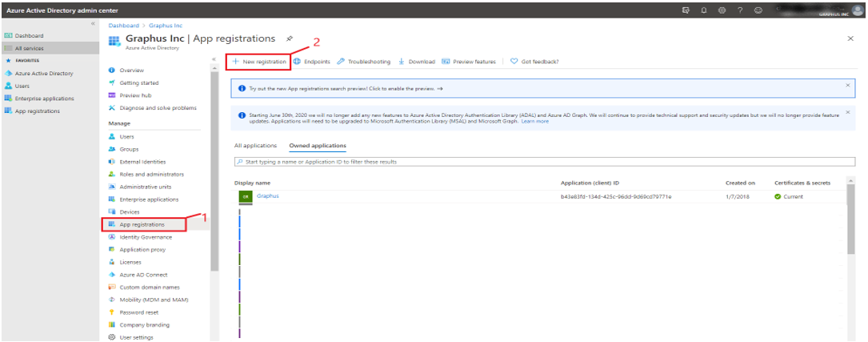Screen dimensions: 868x342
Task: Collapse the Manage menu pane
Action: [x=214, y=58]
